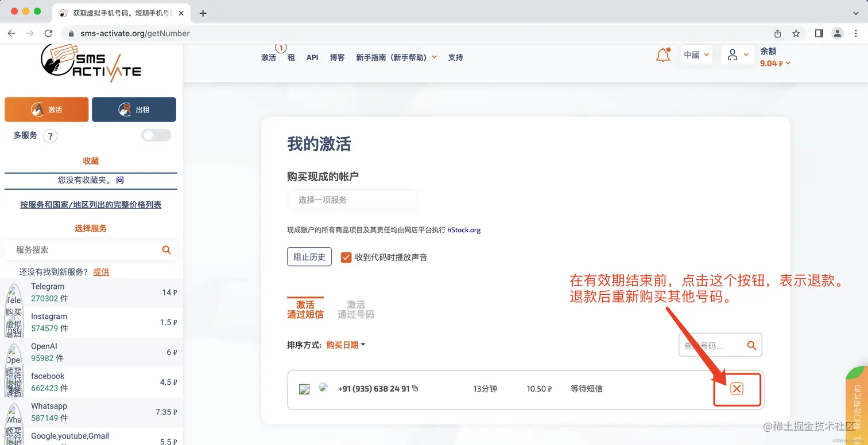Open a new browser tab
Viewport: 868px width, 445px height.
pyautogui.click(x=203, y=13)
